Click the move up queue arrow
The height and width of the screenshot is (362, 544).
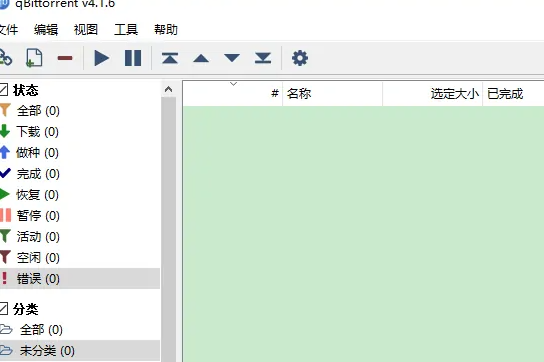(x=201, y=58)
